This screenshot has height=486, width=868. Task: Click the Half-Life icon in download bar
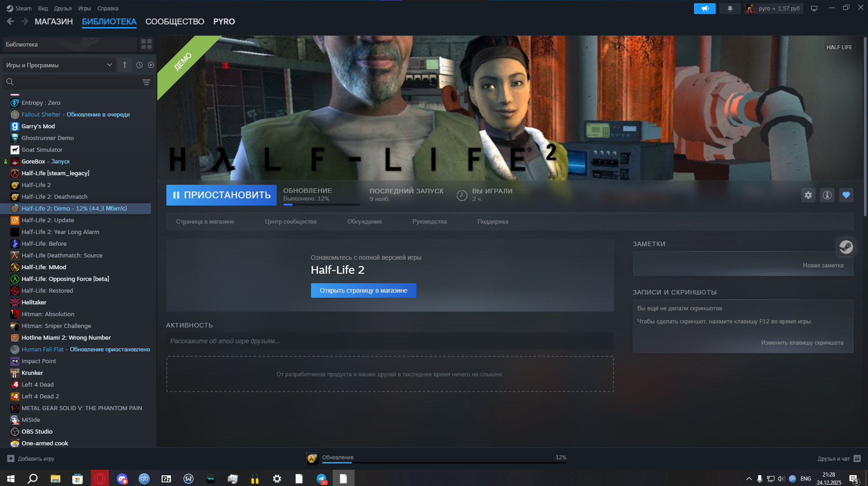coord(312,458)
